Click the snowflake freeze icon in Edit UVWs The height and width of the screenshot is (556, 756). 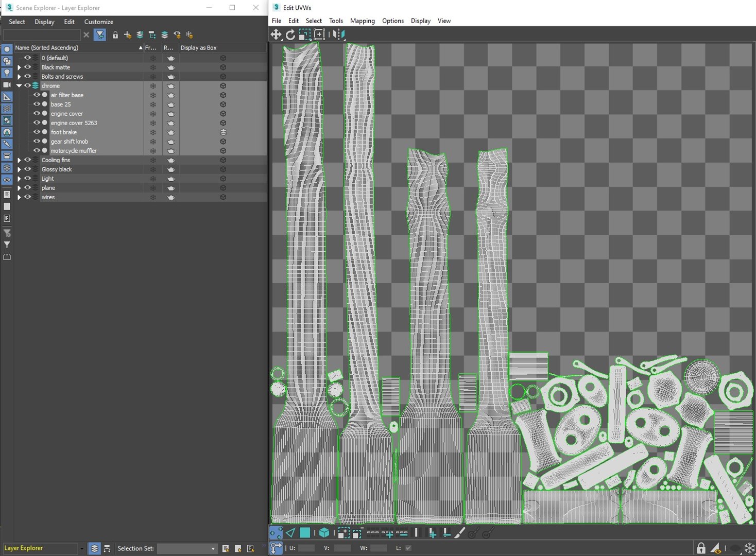coord(750,548)
